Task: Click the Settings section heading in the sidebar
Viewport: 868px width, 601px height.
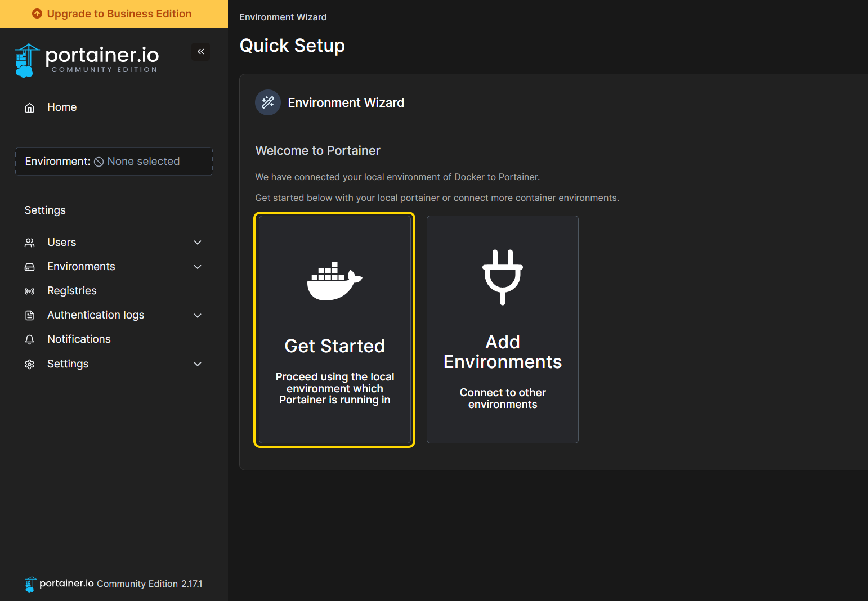Action: click(x=45, y=210)
